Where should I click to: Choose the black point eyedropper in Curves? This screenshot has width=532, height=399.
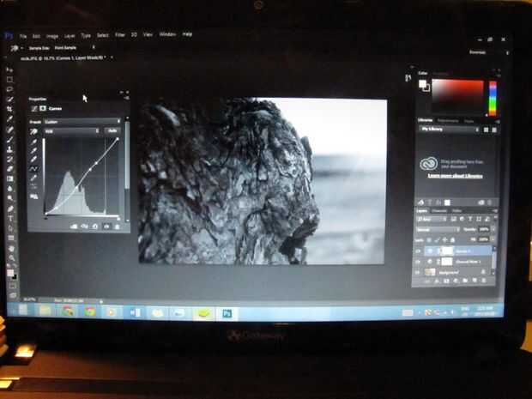tap(34, 141)
